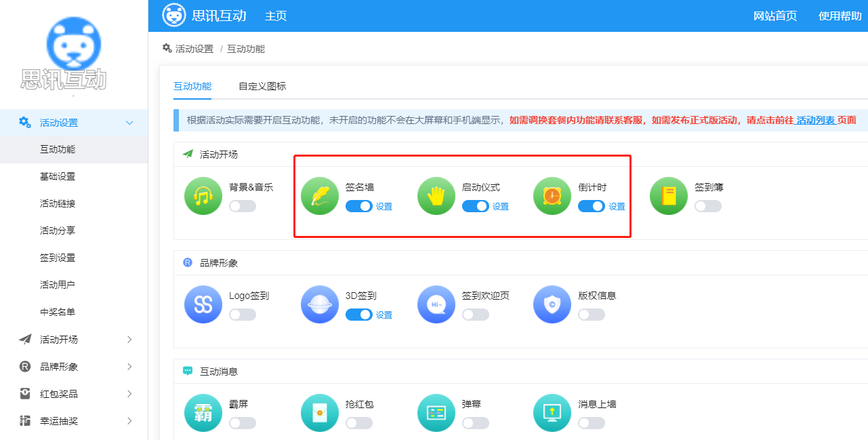
Task: Click the 品牌形象 section R icon
Action: click(x=188, y=262)
